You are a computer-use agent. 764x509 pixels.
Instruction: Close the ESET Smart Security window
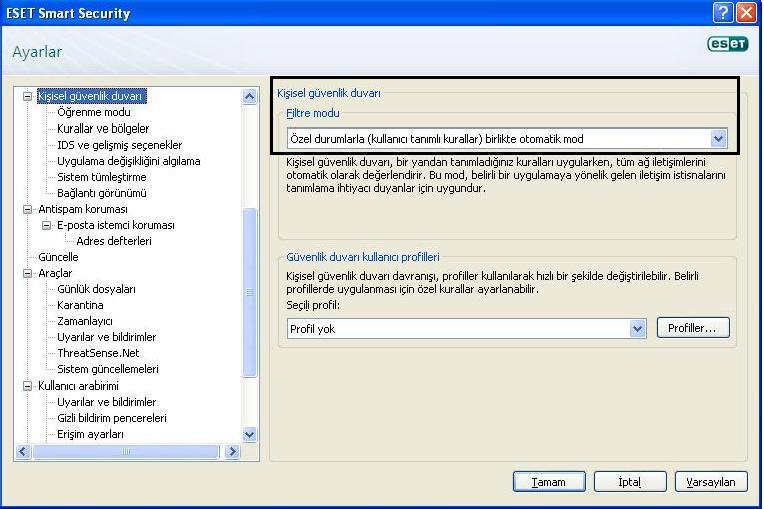(746, 13)
